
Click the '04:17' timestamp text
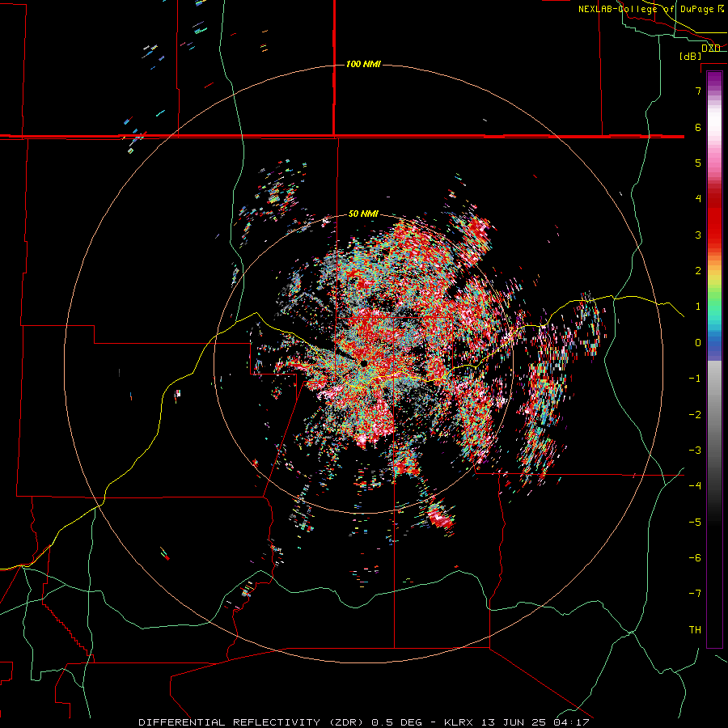(572, 722)
